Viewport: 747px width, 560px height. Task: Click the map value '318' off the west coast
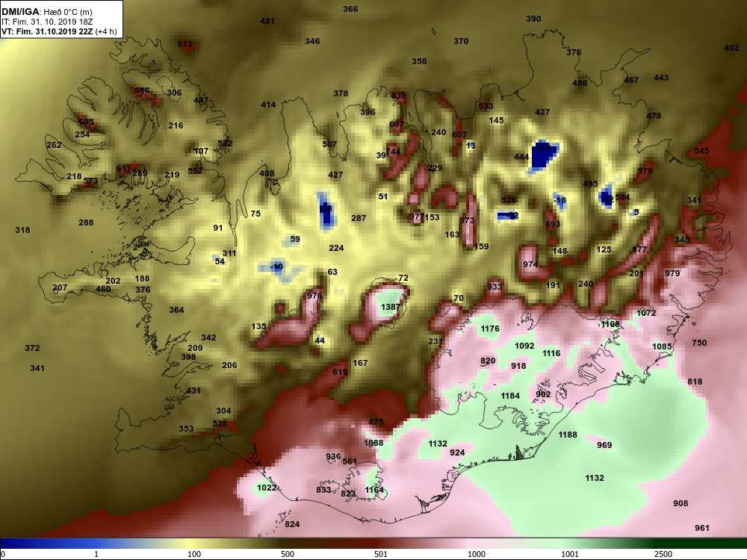(x=22, y=231)
